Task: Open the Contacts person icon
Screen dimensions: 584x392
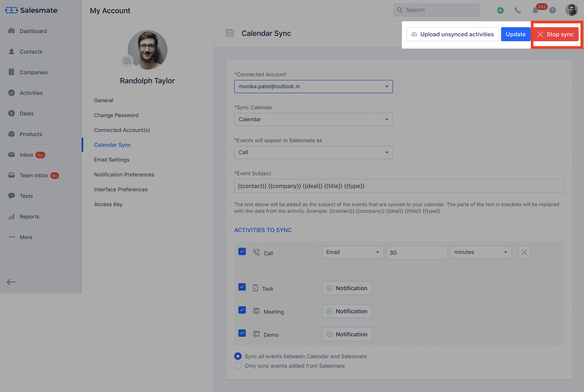Action: pyautogui.click(x=12, y=51)
